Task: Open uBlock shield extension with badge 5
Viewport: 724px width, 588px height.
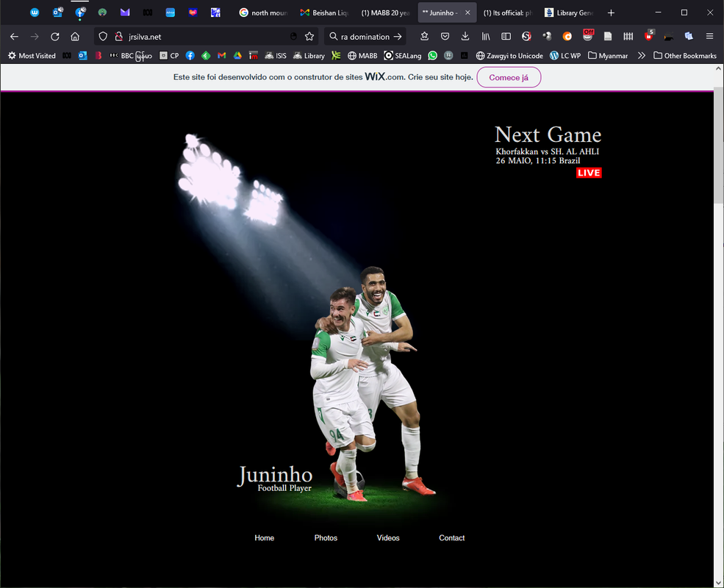Action: (x=649, y=35)
